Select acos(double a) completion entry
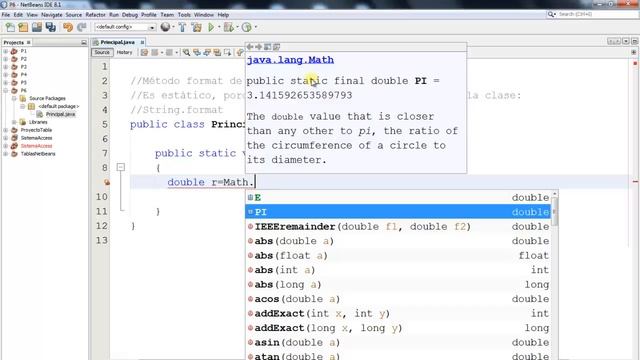Screen dimensions: 640x360 point(398,299)
